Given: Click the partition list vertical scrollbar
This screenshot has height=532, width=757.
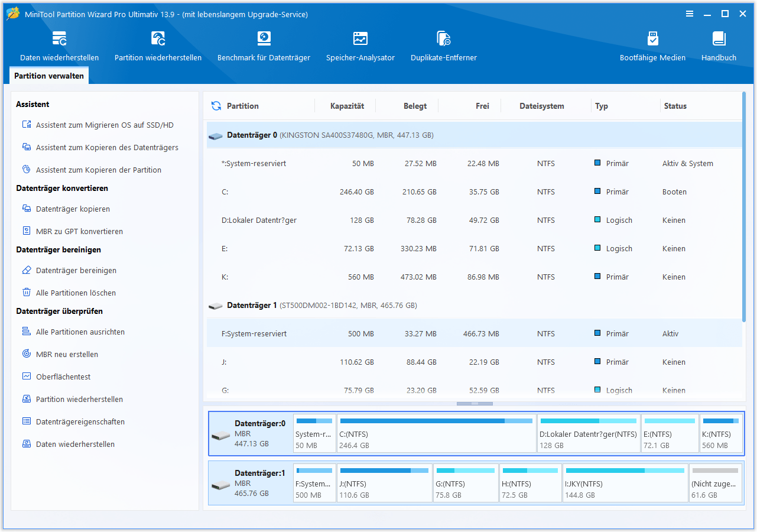Looking at the screenshot, I should coord(744,207).
